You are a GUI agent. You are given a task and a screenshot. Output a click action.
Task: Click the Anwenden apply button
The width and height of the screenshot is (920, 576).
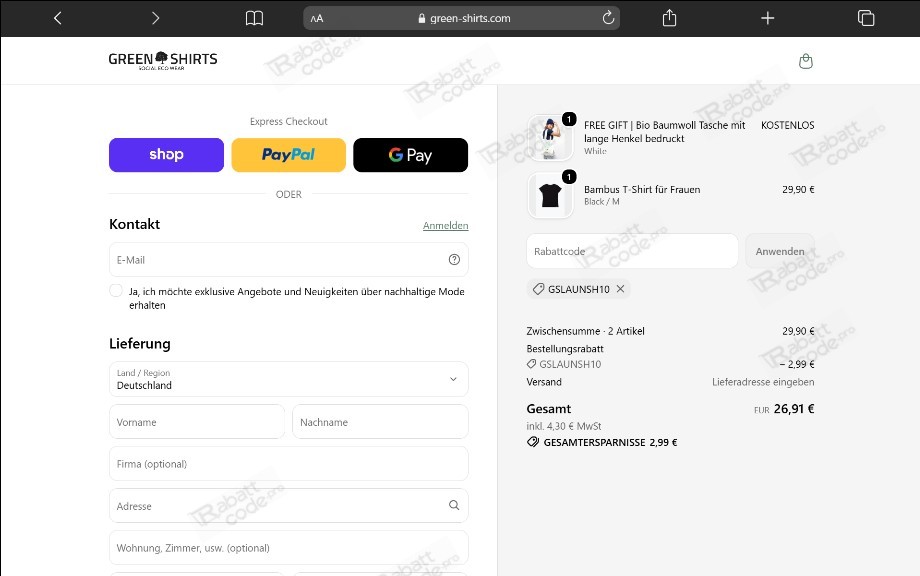[x=780, y=251]
